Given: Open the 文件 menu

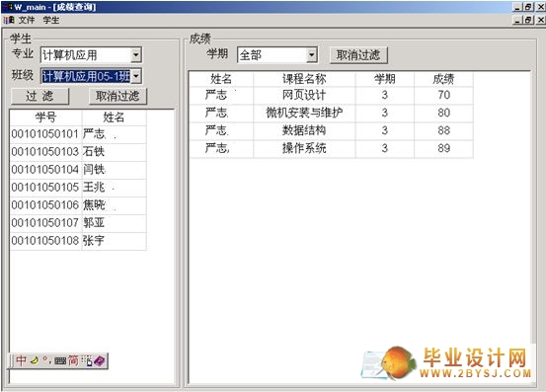Looking at the screenshot, I should tap(27, 20).
